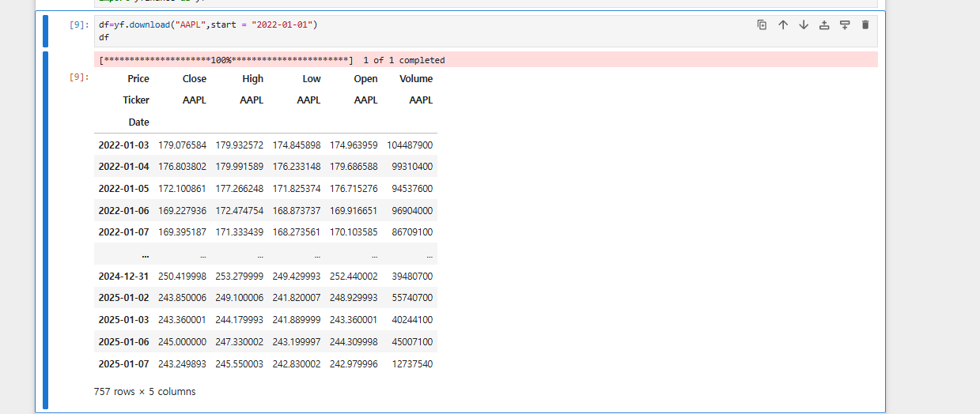Click the volume value 86709100
The height and width of the screenshot is (414, 980).
tap(412, 232)
